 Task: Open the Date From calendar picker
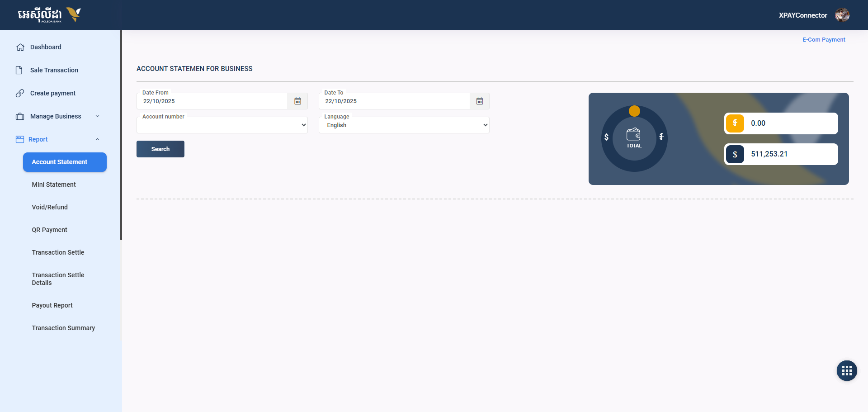pos(298,101)
